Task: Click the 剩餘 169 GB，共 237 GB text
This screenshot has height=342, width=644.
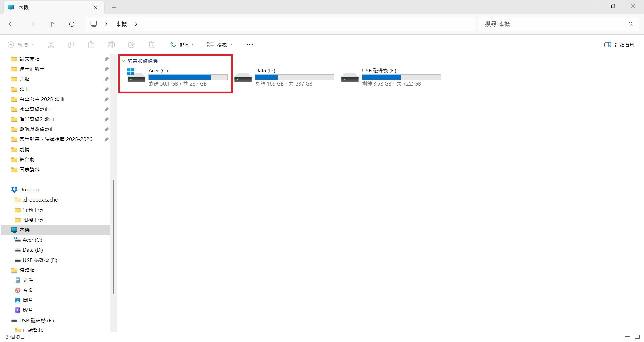Action: click(x=284, y=84)
